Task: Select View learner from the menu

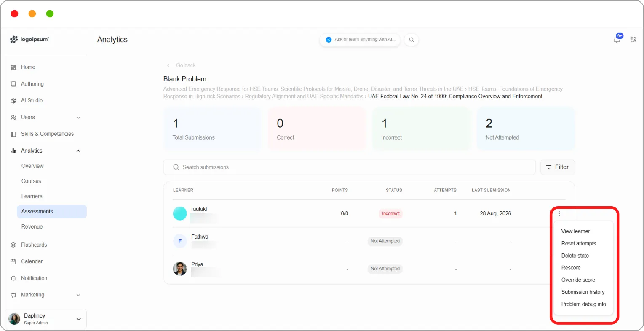Action: [575, 231]
